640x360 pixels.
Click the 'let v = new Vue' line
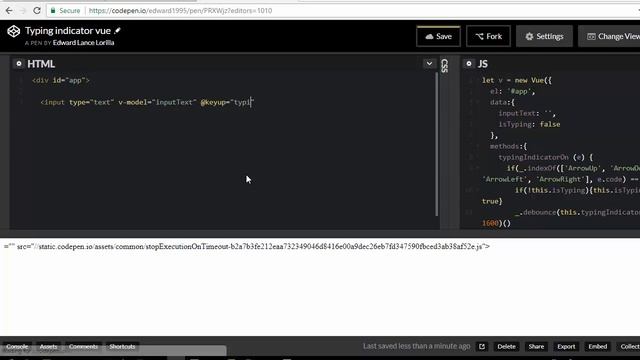[517, 80]
